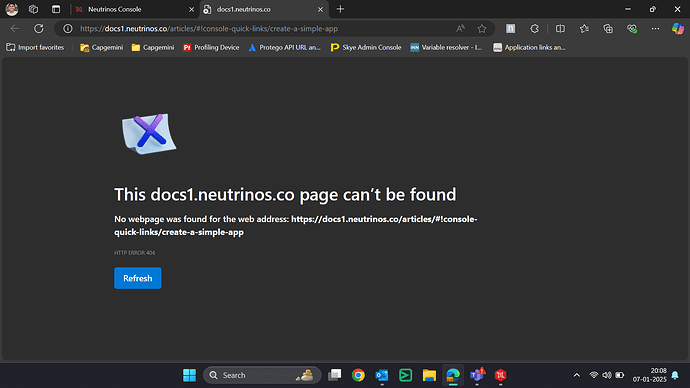Reload the page with the refresh icon
Screen dimensions: 690x388
pyautogui.click(x=39, y=29)
